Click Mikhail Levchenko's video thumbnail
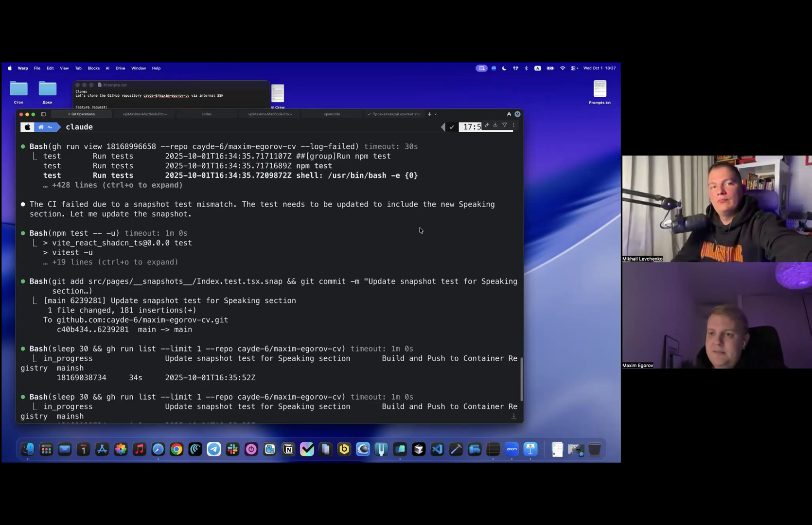Viewport: 812px width, 525px height. 717,209
